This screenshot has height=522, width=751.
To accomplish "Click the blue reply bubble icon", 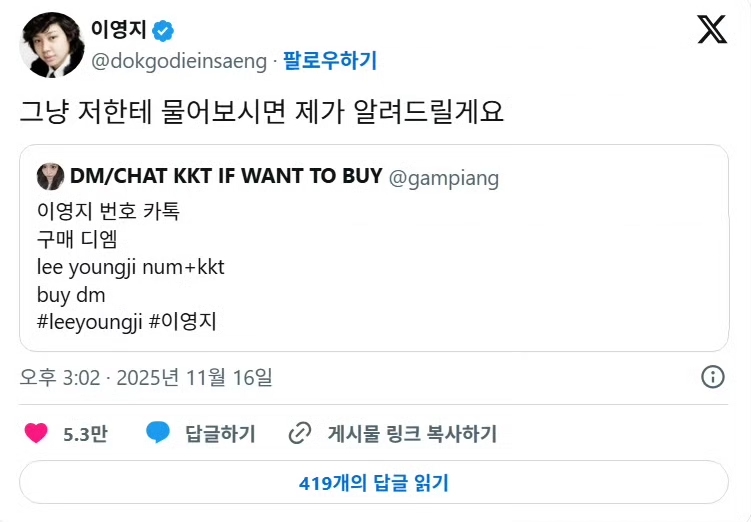I will coord(158,433).
